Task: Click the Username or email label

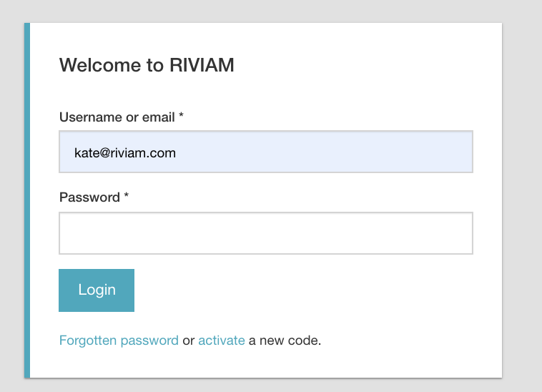Action: point(117,117)
